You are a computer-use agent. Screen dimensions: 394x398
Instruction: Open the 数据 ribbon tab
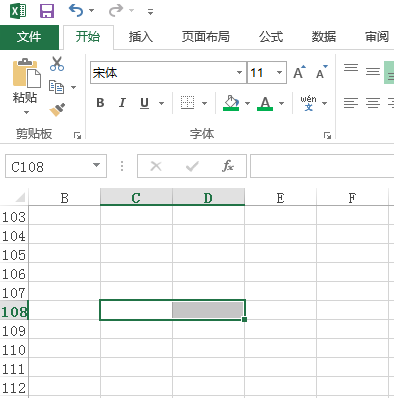coord(324,37)
